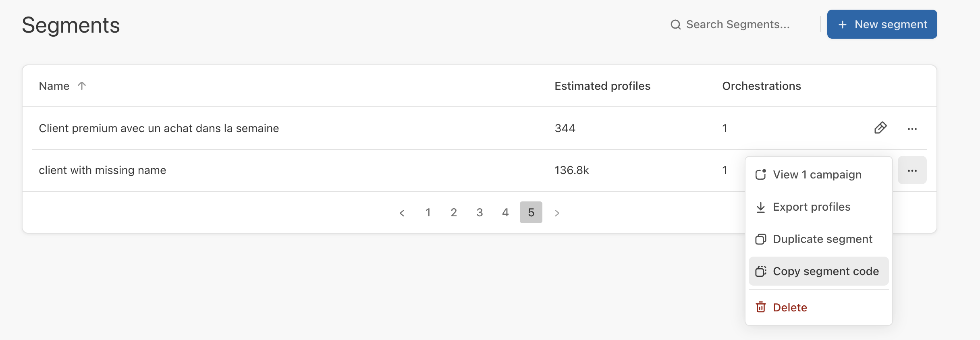Go to the previous page with left chevron
980x340 pixels.
pyautogui.click(x=402, y=213)
